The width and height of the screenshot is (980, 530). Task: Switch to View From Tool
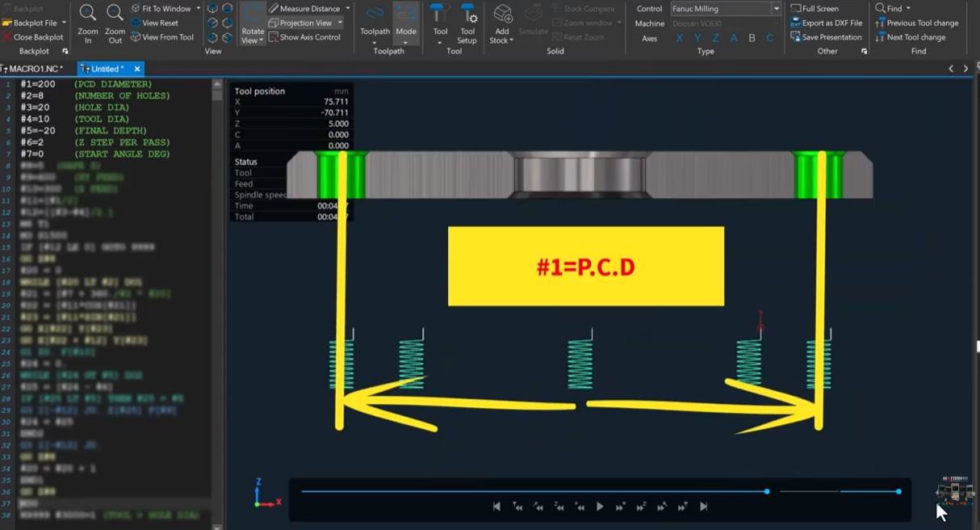click(161, 37)
